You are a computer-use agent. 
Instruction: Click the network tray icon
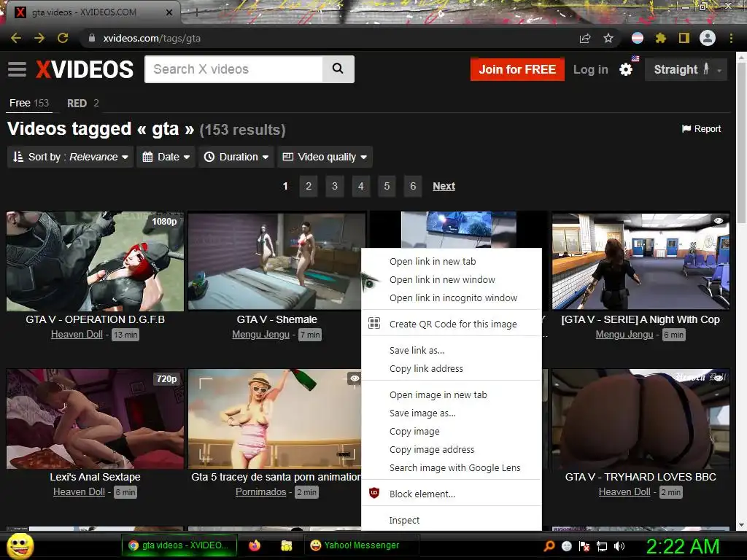pyautogui.click(x=602, y=546)
